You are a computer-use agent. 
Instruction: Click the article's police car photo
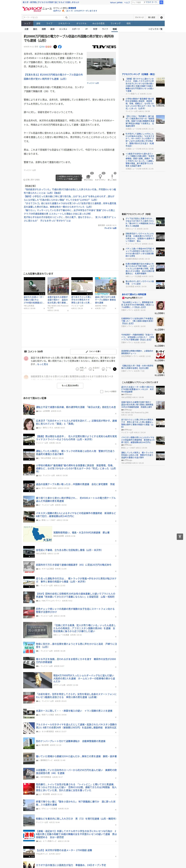click(x=101, y=67)
